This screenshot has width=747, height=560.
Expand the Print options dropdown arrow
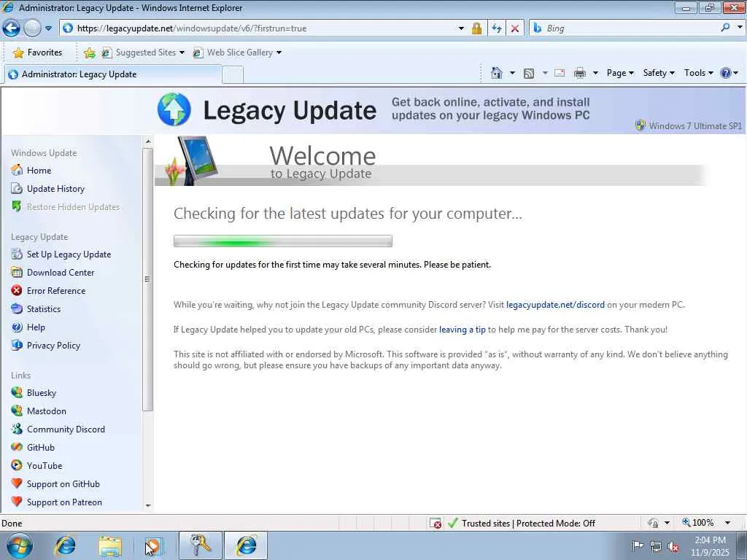595,73
